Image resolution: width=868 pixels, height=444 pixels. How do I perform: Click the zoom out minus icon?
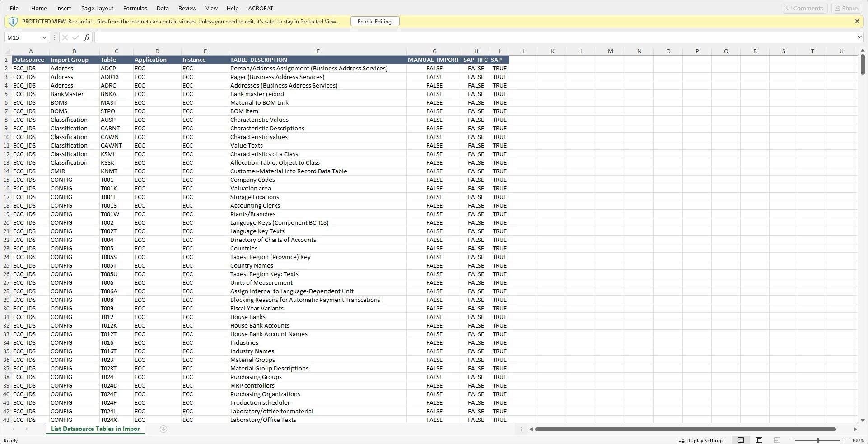click(791, 440)
